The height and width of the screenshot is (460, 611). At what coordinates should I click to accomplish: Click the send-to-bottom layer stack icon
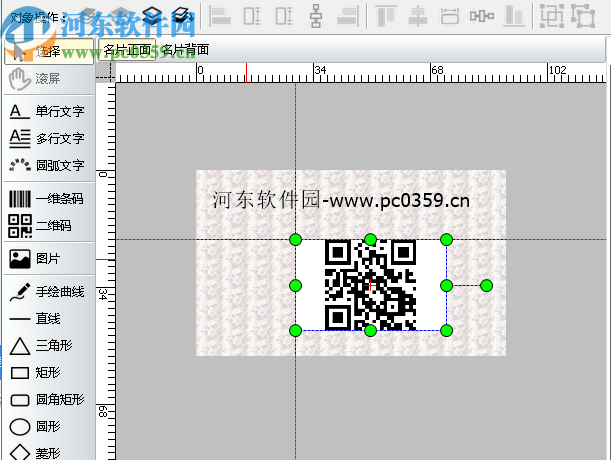pos(183,16)
